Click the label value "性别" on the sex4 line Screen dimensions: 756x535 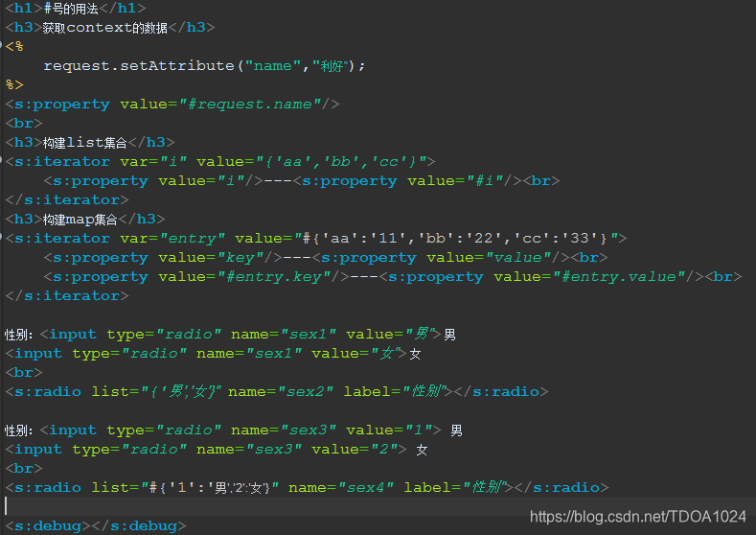(484, 487)
